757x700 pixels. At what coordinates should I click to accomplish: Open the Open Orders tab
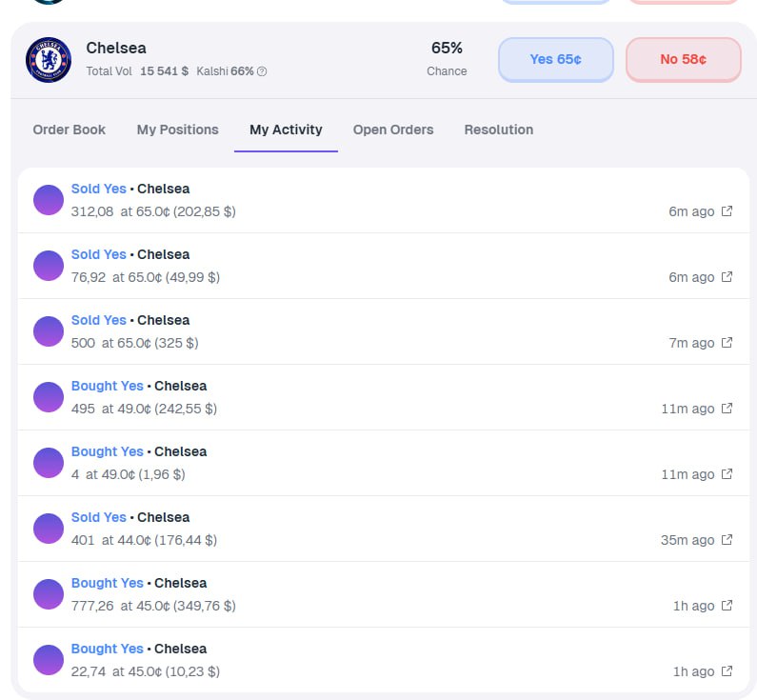click(x=393, y=130)
